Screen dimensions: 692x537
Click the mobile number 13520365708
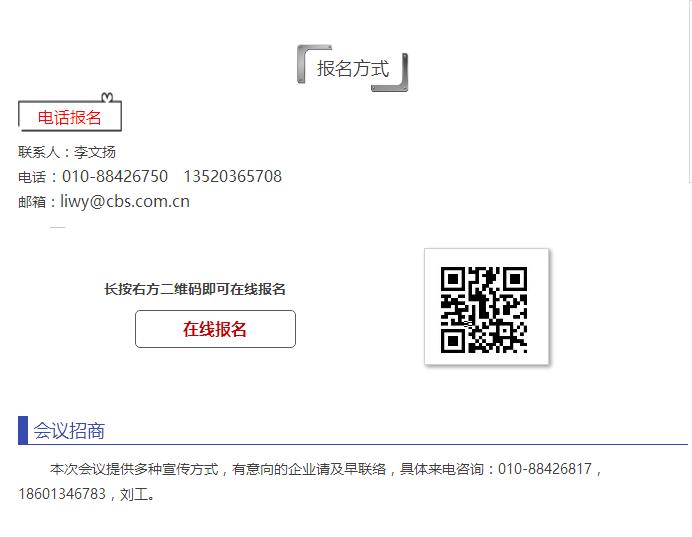(x=233, y=176)
